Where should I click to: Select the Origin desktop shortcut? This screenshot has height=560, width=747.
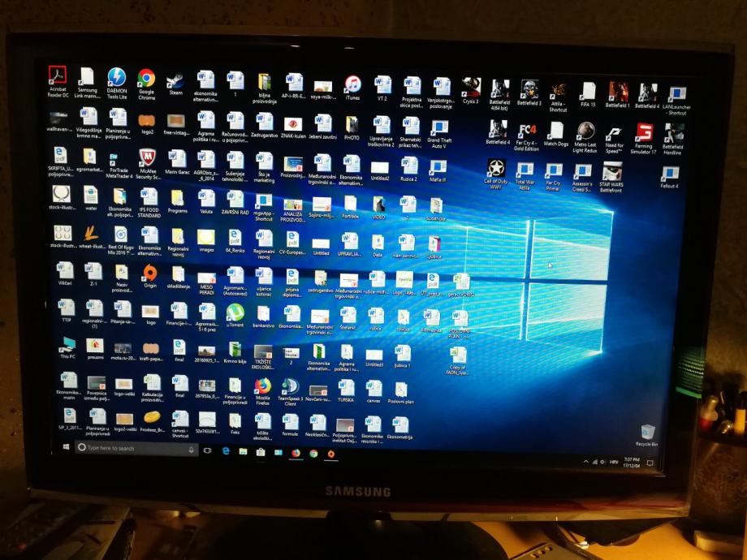(x=150, y=276)
